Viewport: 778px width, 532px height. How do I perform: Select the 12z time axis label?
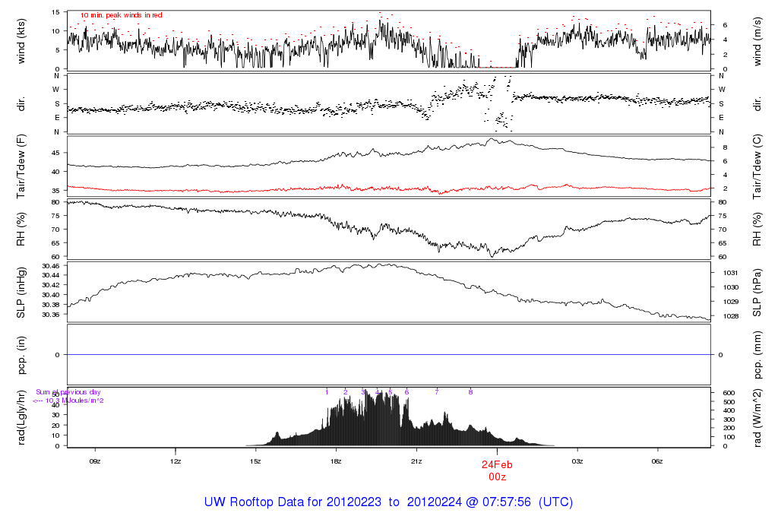pyautogui.click(x=176, y=461)
